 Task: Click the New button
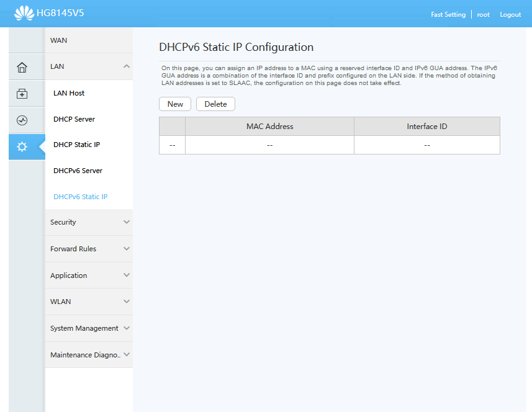coord(175,104)
